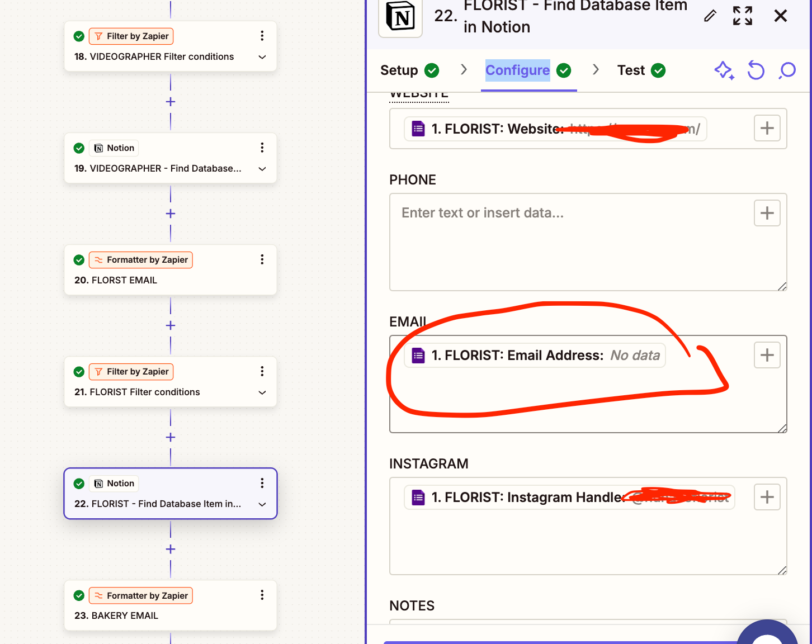Click the chevron between Configure and Test

coord(596,69)
